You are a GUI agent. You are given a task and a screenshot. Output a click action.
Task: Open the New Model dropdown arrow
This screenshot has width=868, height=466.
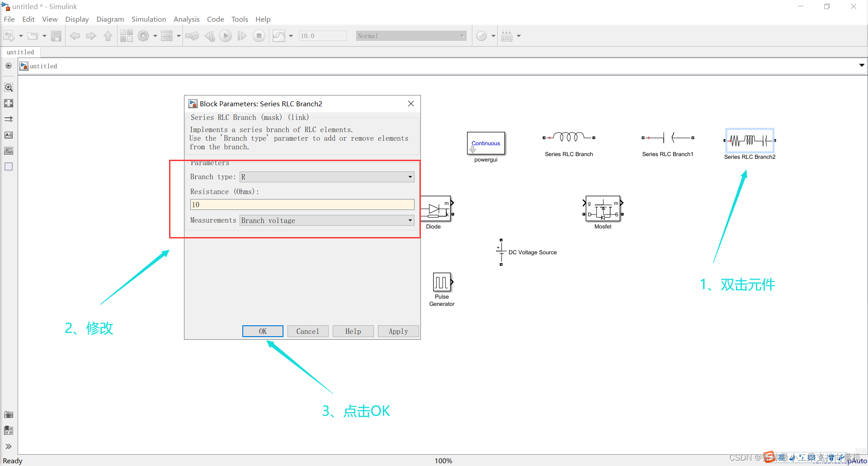click(21, 36)
